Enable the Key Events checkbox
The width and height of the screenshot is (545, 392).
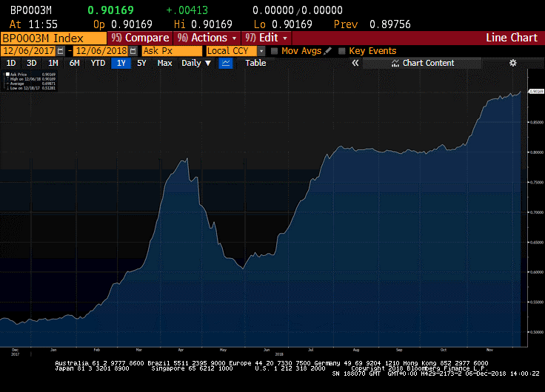(341, 51)
